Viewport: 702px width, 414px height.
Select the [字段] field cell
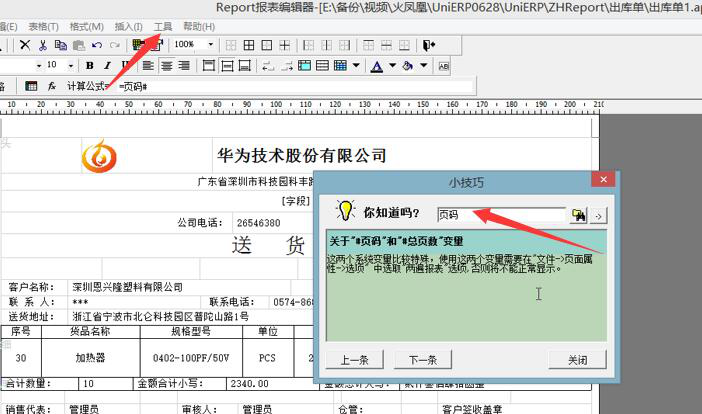click(296, 201)
